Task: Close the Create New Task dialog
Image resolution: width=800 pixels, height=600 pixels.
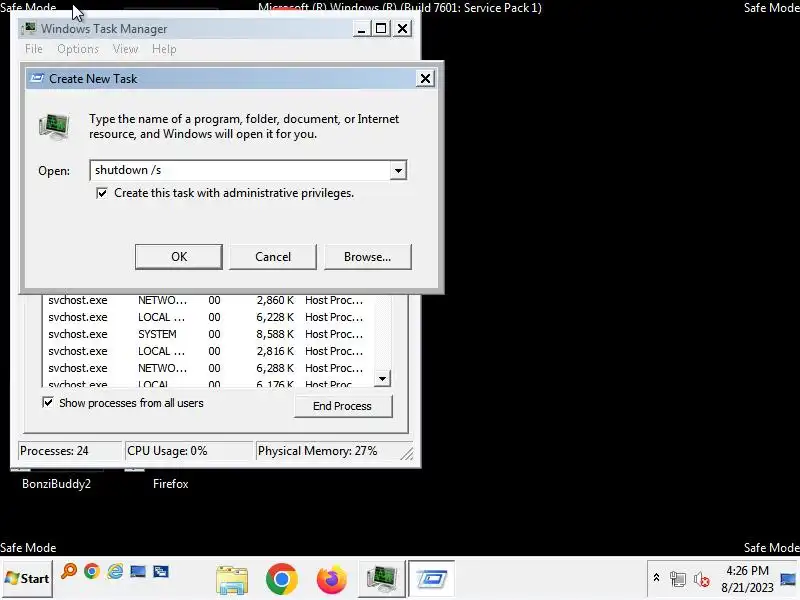Action: 425,79
